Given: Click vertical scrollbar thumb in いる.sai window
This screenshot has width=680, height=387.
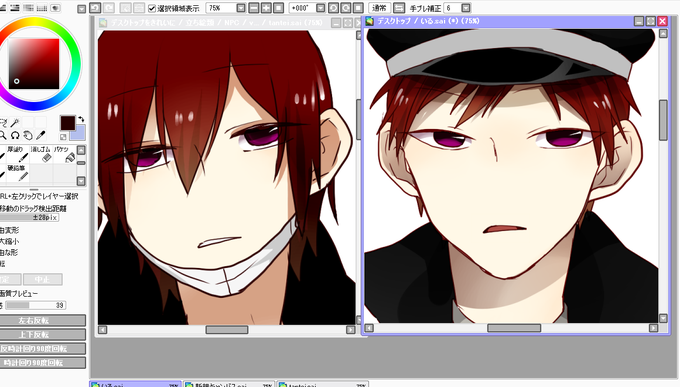Looking at the screenshot, I should tap(663, 120).
